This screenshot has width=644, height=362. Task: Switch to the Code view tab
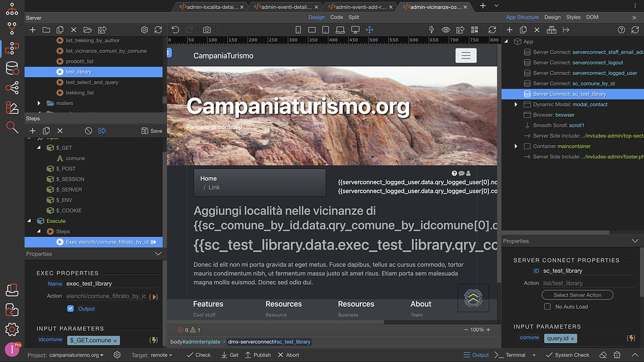pyautogui.click(x=336, y=17)
